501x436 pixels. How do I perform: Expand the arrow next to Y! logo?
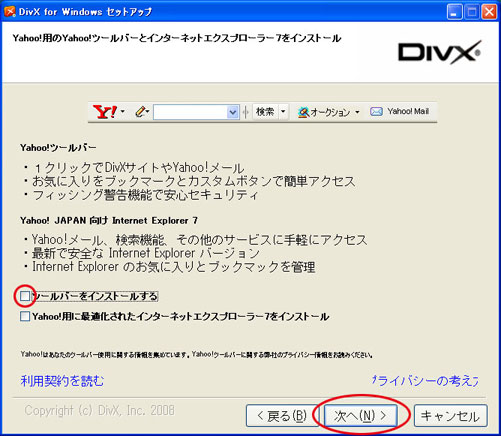coord(123,111)
